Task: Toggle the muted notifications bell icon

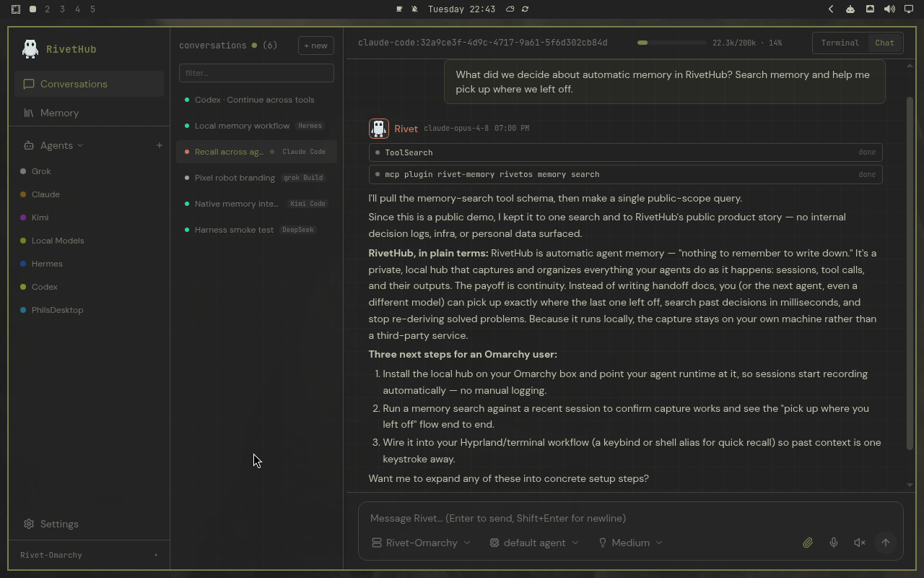Action: point(414,9)
